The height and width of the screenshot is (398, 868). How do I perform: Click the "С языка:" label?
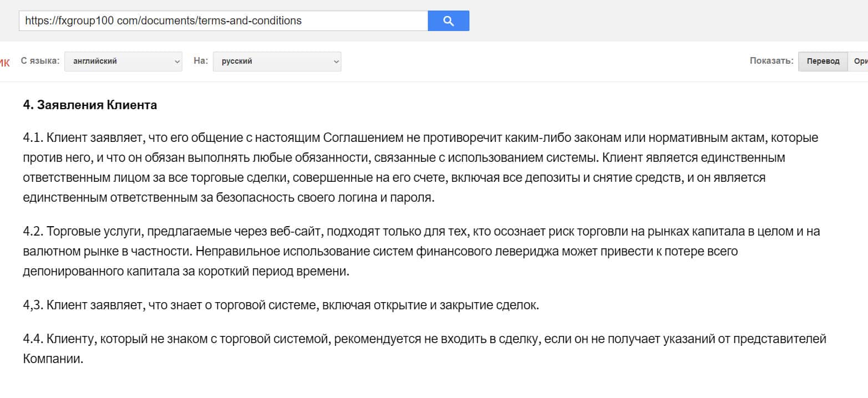40,61
